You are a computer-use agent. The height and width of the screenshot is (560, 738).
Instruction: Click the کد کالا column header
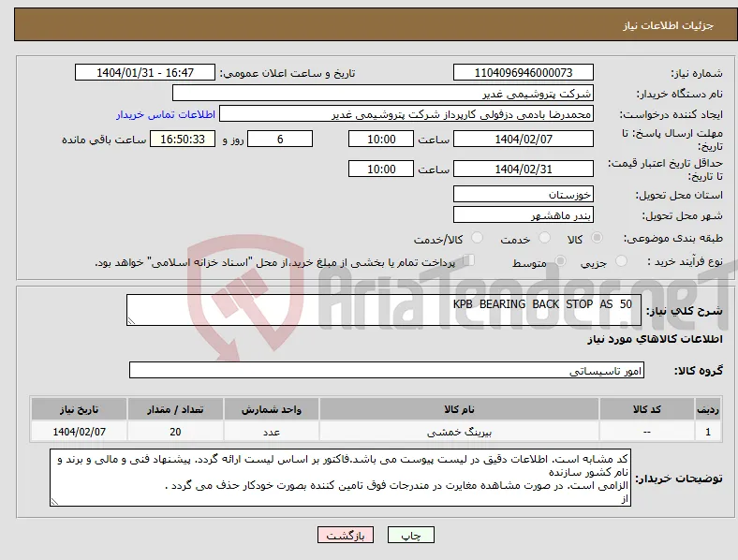(x=647, y=409)
